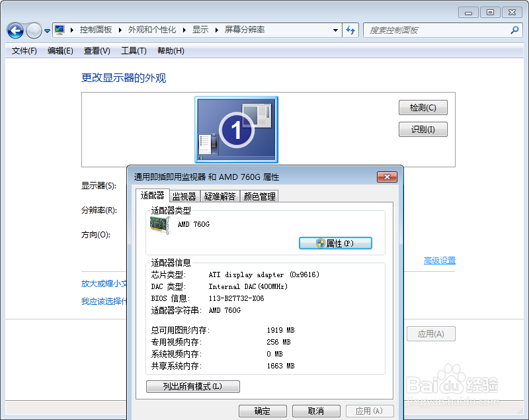Expand the arrow before 控制面板 breadcrumb
The width and height of the screenshot is (529, 420).
click(72, 30)
